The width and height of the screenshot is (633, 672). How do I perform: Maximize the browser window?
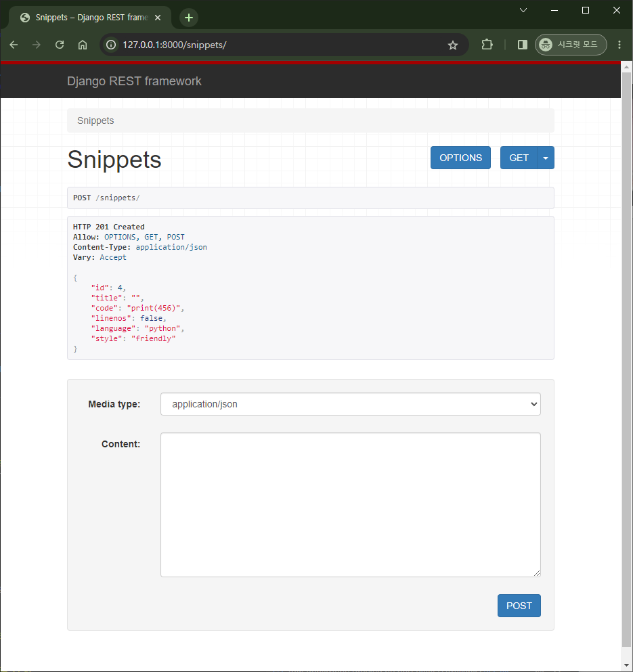click(586, 10)
